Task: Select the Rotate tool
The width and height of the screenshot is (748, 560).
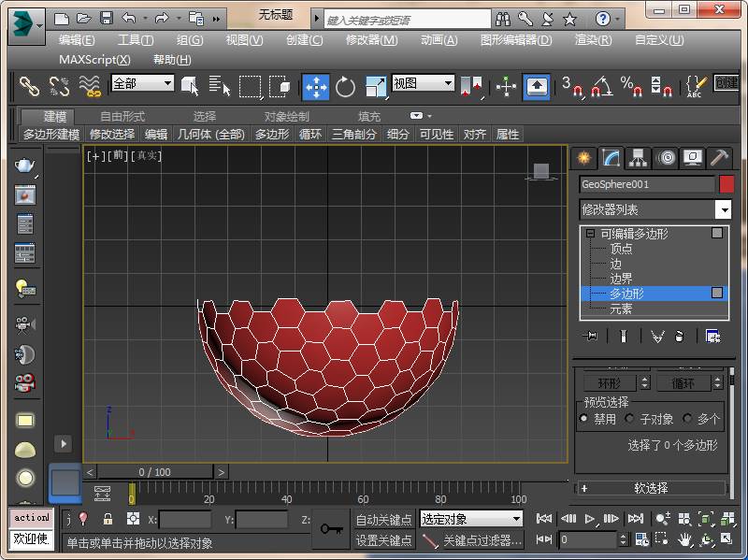Action: (345, 87)
